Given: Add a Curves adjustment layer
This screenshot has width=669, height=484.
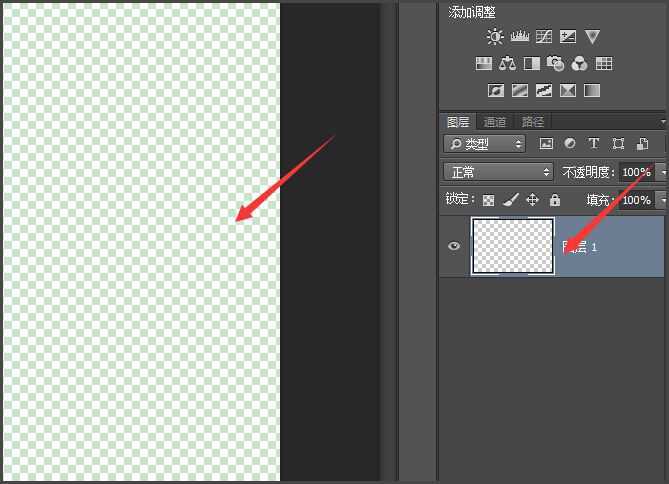Looking at the screenshot, I should point(544,37).
